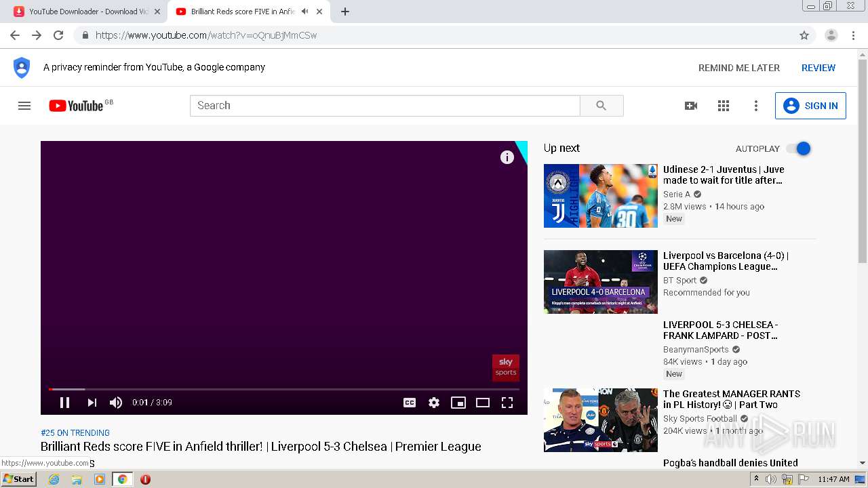Open Chrome profile avatar

click(831, 35)
